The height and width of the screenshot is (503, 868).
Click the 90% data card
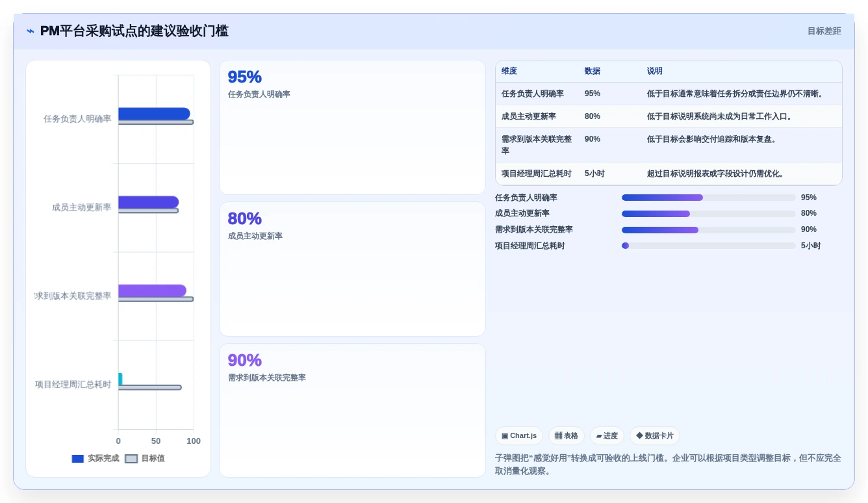[x=352, y=410]
